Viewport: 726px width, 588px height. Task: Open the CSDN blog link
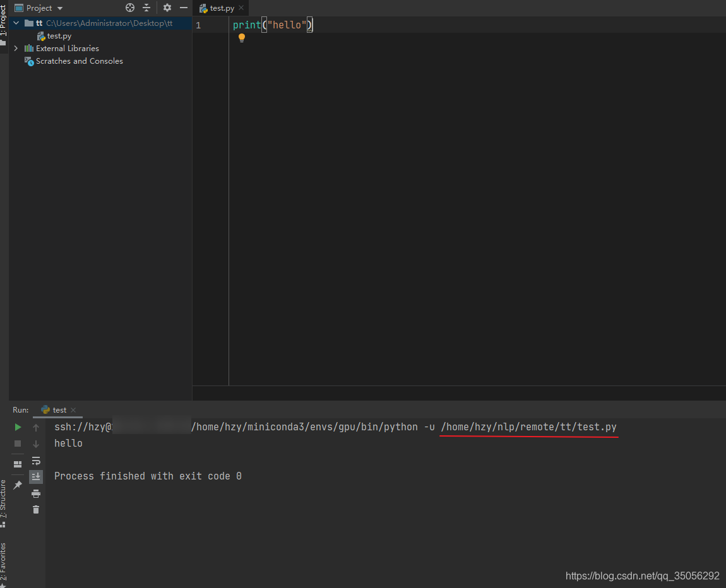(642, 575)
